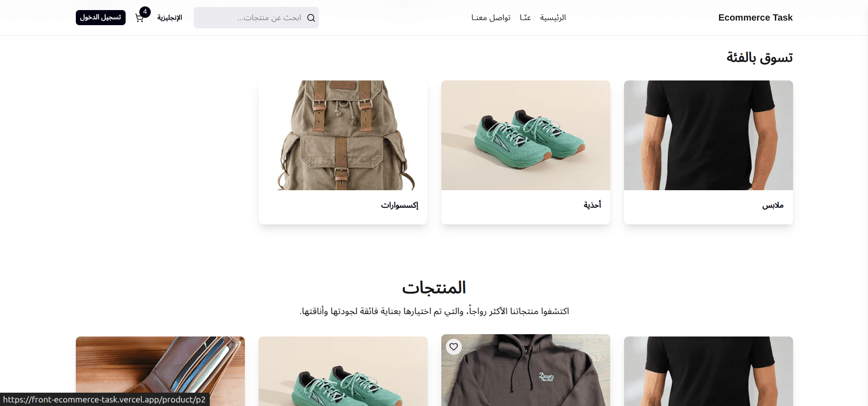Open تواصل معنا contact menu item
The height and width of the screenshot is (406, 868).
491,17
